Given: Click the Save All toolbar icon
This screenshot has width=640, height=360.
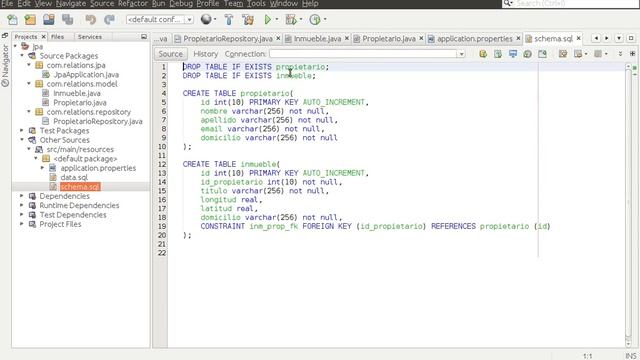Looking at the screenshot, I should coord(67,19).
